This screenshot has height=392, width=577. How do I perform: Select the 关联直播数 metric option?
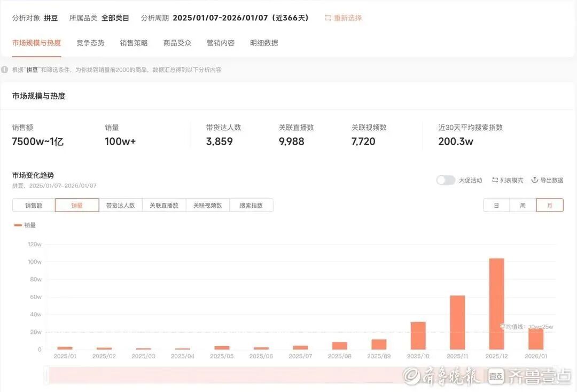164,205
